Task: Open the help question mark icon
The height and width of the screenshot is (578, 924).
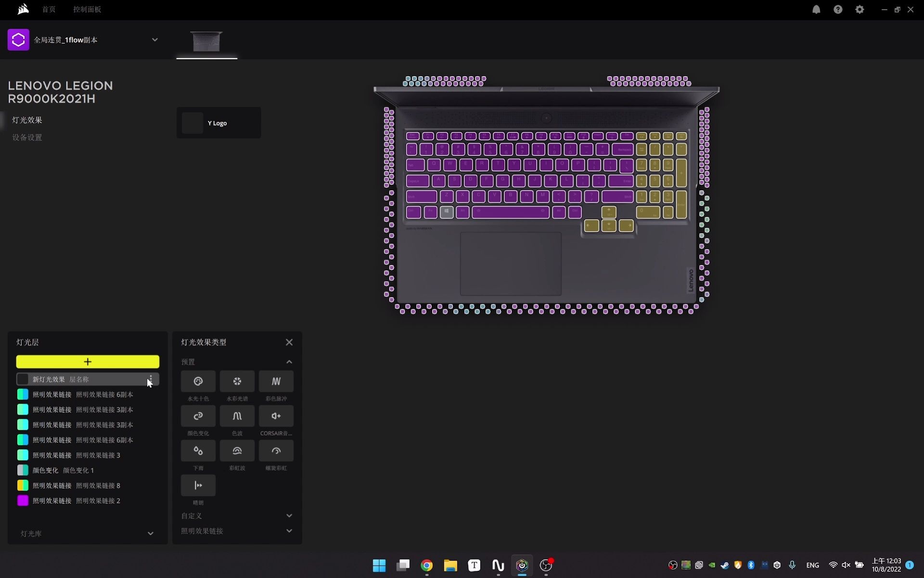Action: click(838, 10)
